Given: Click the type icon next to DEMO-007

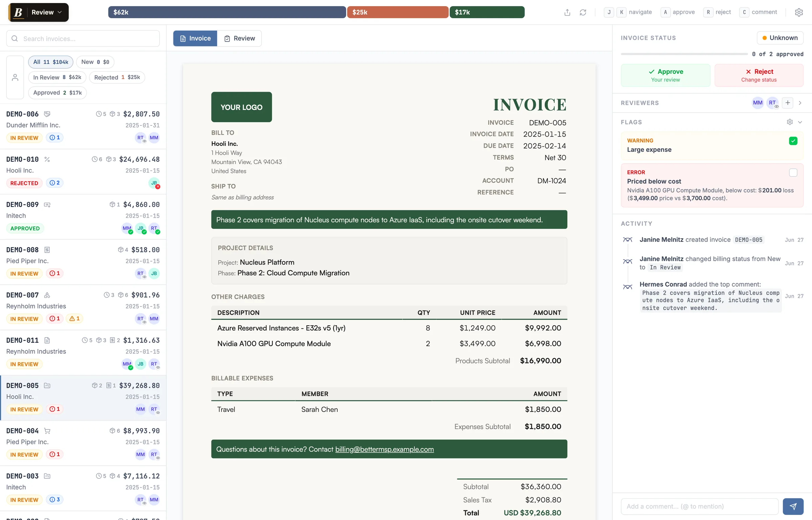Looking at the screenshot, I should point(47,295).
